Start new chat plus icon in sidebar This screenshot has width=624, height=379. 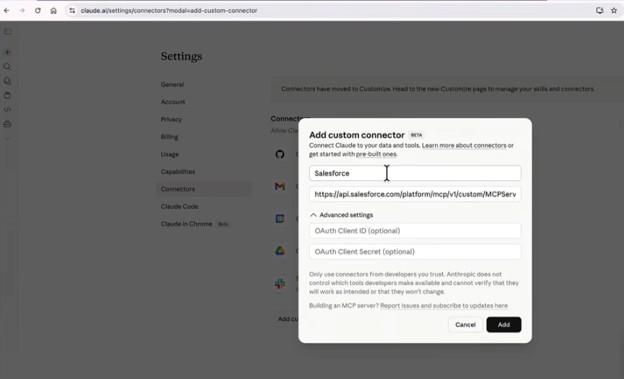coord(7,52)
